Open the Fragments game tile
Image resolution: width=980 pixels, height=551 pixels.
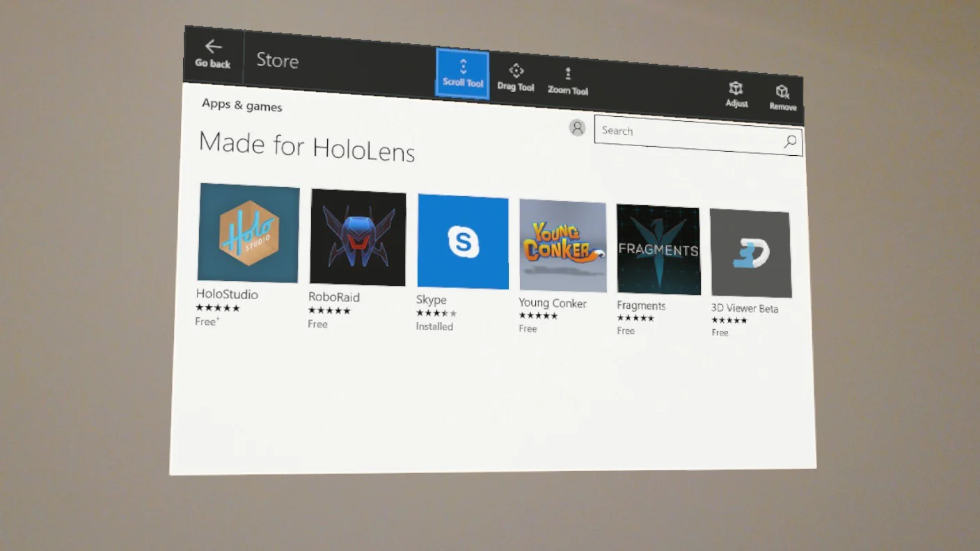658,249
